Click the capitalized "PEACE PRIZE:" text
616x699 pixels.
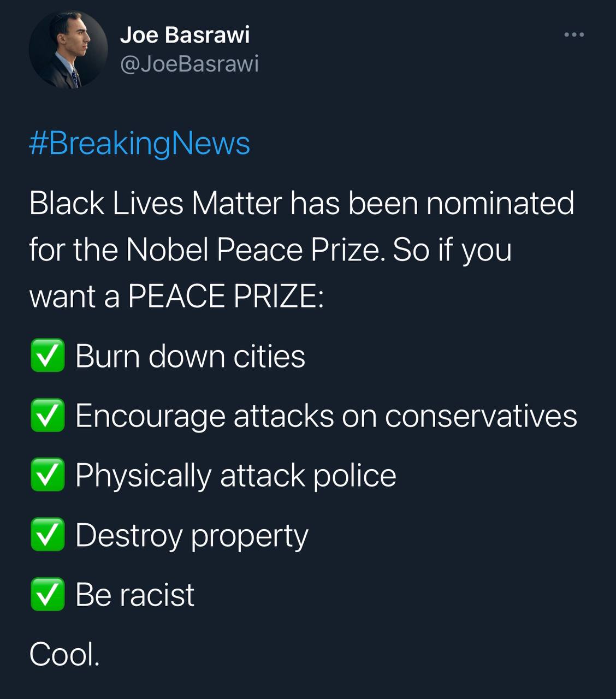226,297
